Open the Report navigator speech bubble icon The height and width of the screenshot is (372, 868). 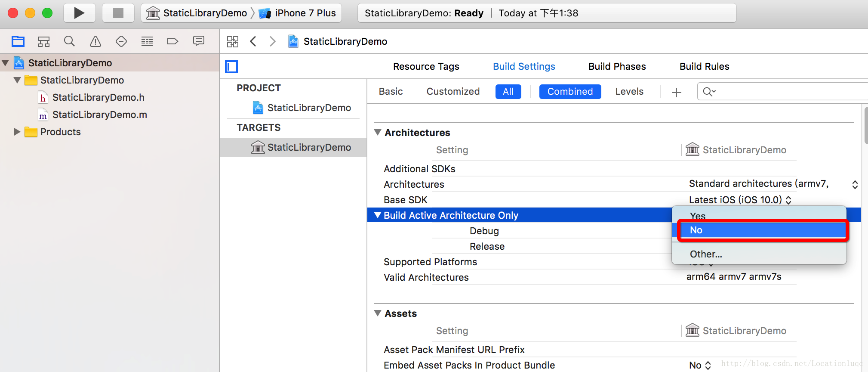click(x=199, y=41)
